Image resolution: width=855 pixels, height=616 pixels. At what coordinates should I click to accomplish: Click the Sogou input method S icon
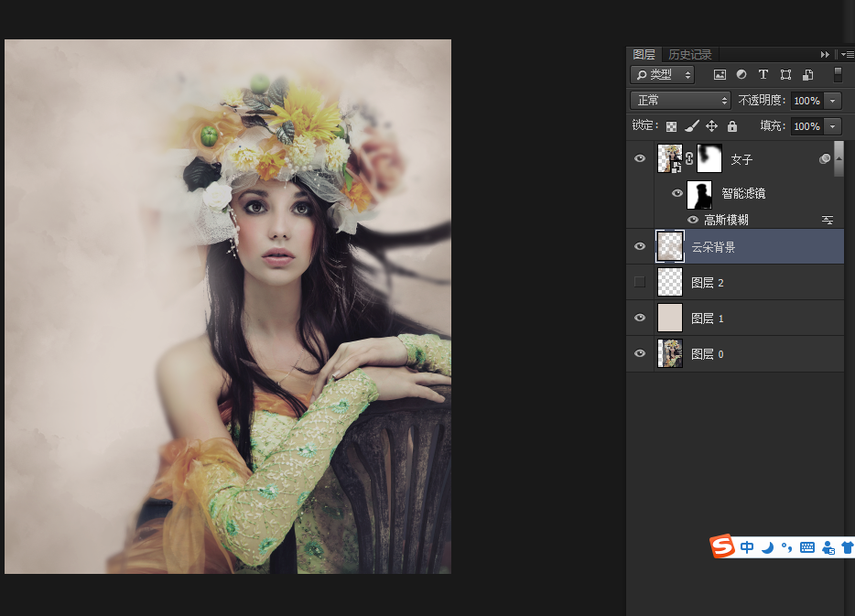point(723,547)
